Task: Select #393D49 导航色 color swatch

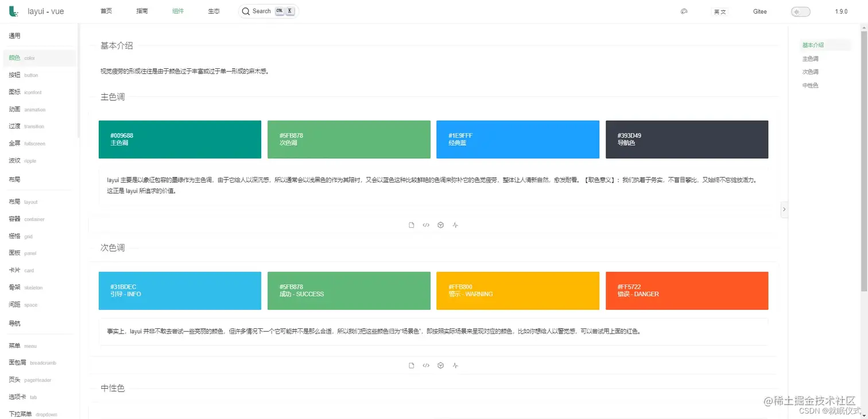Action: [687, 139]
